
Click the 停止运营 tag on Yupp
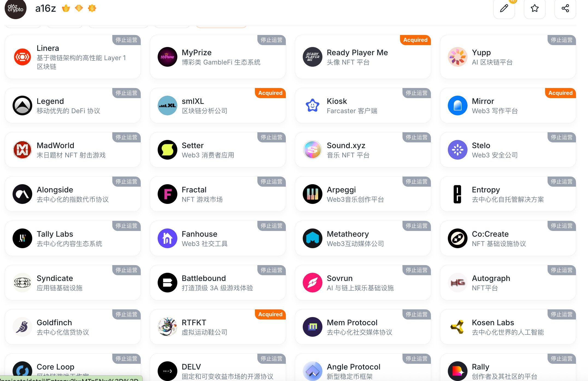pyautogui.click(x=561, y=40)
